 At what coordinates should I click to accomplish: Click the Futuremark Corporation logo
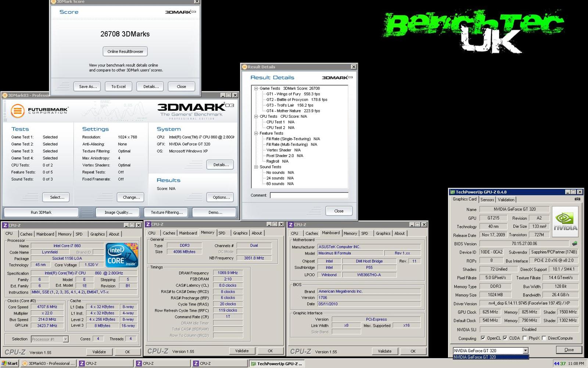[39, 110]
